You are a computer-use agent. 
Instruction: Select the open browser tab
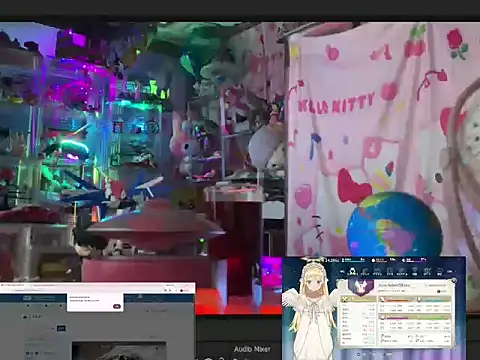[13, 285]
